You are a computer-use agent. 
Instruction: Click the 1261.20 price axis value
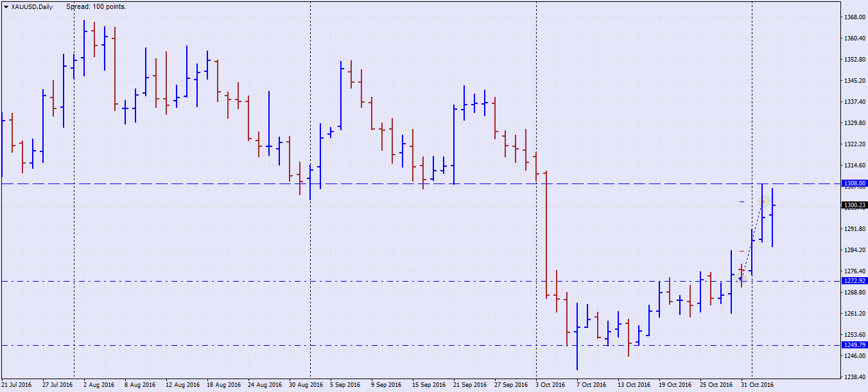tap(855, 314)
